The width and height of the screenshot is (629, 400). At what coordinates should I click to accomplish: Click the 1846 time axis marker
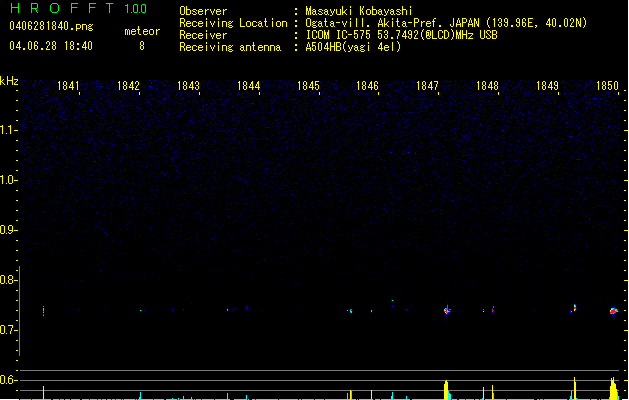367,86
